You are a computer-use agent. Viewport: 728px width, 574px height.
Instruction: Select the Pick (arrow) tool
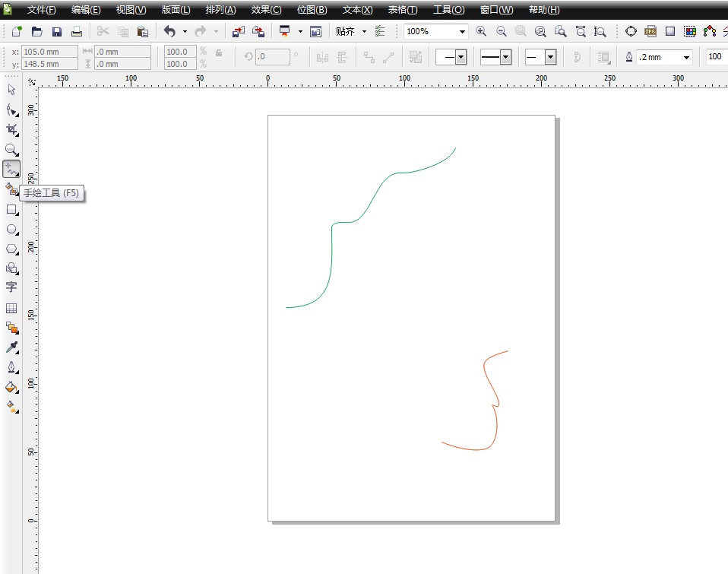(x=11, y=90)
